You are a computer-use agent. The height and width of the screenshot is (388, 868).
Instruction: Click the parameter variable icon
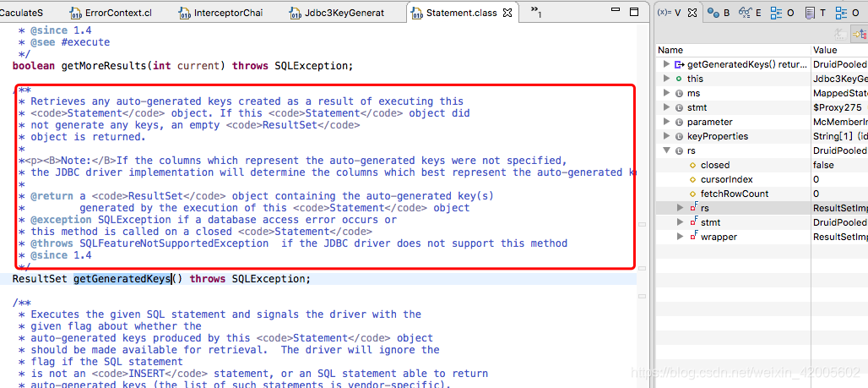pyautogui.click(x=679, y=122)
